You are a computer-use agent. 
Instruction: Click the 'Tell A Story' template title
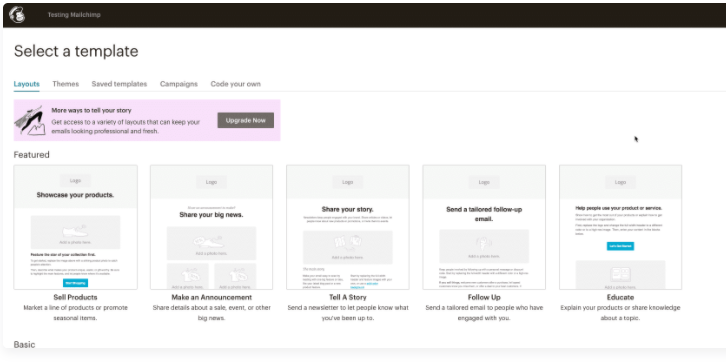348,297
